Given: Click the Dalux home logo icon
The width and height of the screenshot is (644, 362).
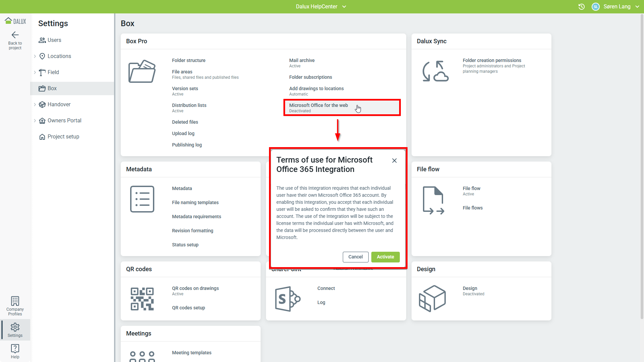Looking at the screenshot, I should [x=8, y=21].
